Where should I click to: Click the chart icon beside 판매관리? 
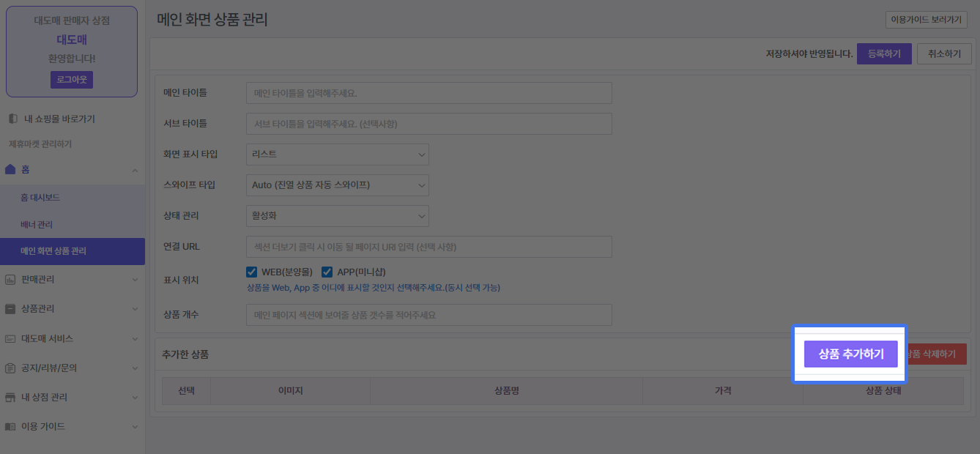(x=10, y=280)
